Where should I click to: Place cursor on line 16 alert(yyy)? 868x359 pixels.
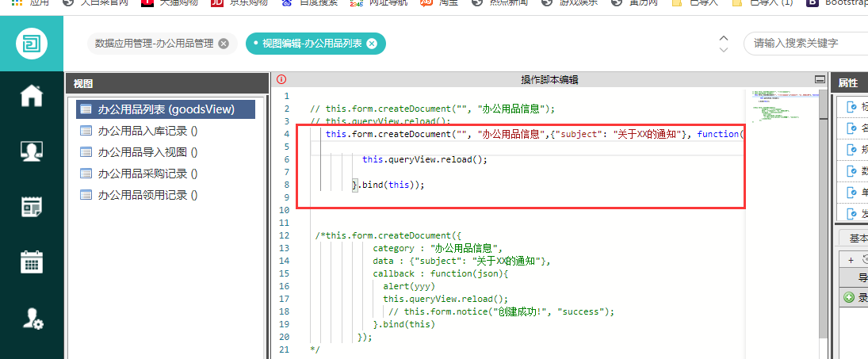(x=409, y=286)
